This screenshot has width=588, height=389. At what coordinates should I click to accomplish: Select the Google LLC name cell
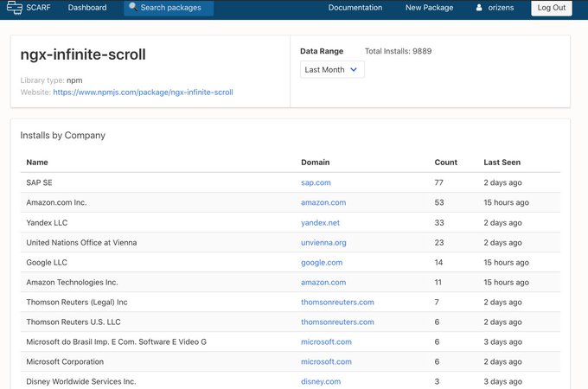[47, 262]
